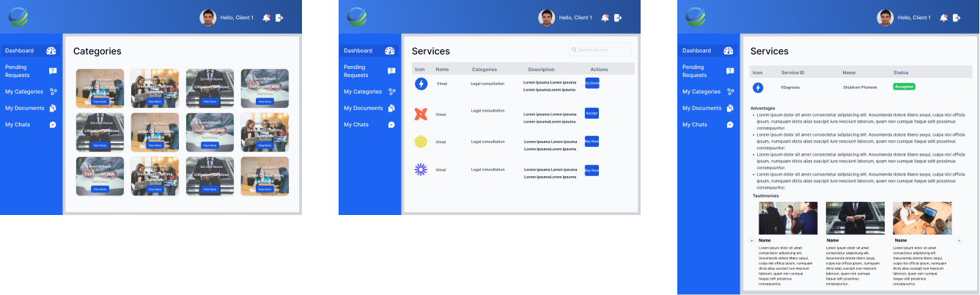Click 'Hello, Client 1' on Services table screen
This screenshot has height=295, width=980.
tap(575, 18)
